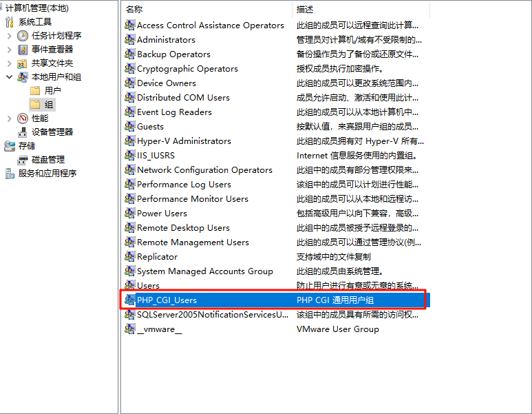Click the Services and Applications icon
This screenshot has width=532, height=414.
click(10, 174)
